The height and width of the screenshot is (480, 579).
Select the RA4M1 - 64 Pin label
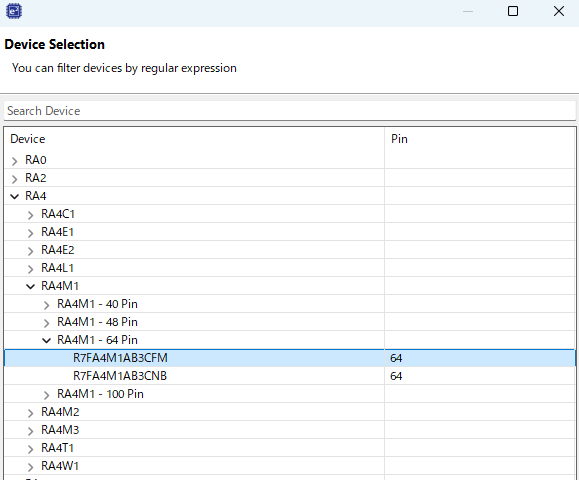[x=97, y=340]
